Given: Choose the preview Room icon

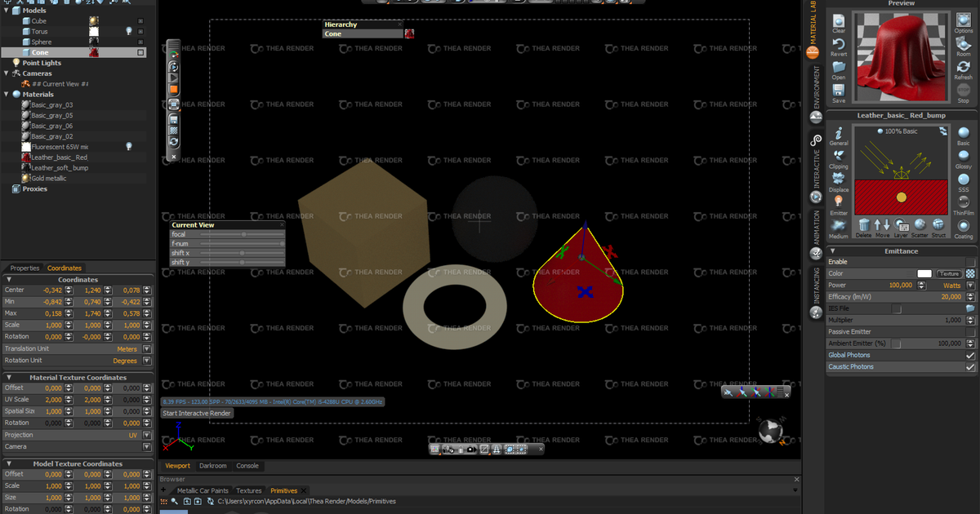Looking at the screenshot, I should pyautogui.click(x=964, y=46).
